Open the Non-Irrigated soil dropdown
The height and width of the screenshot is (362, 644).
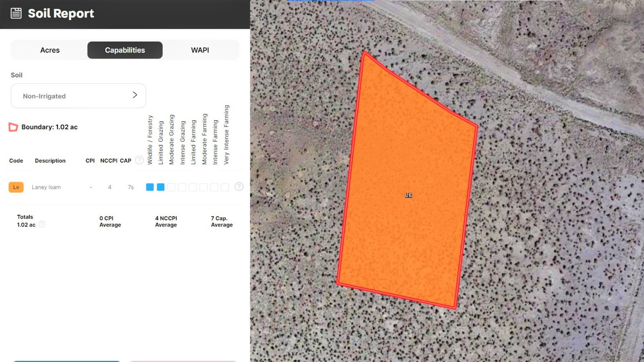click(x=78, y=96)
